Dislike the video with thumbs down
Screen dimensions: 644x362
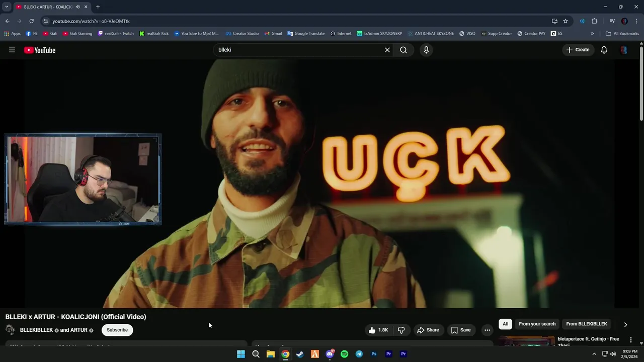[x=401, y=330]
